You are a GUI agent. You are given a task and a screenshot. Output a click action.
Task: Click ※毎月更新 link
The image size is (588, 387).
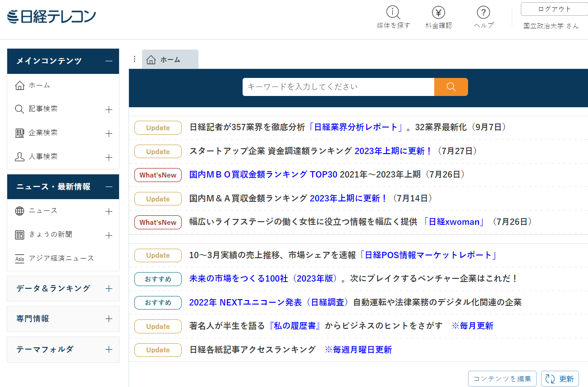(472, 326)
